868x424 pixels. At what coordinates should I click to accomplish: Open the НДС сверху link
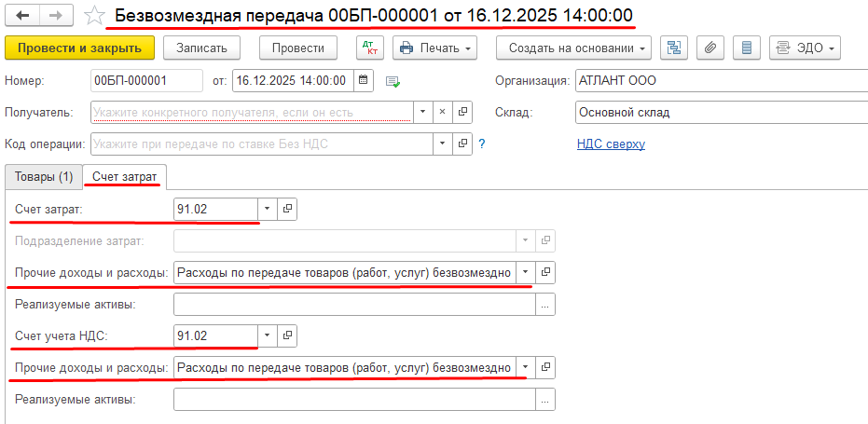611,144
